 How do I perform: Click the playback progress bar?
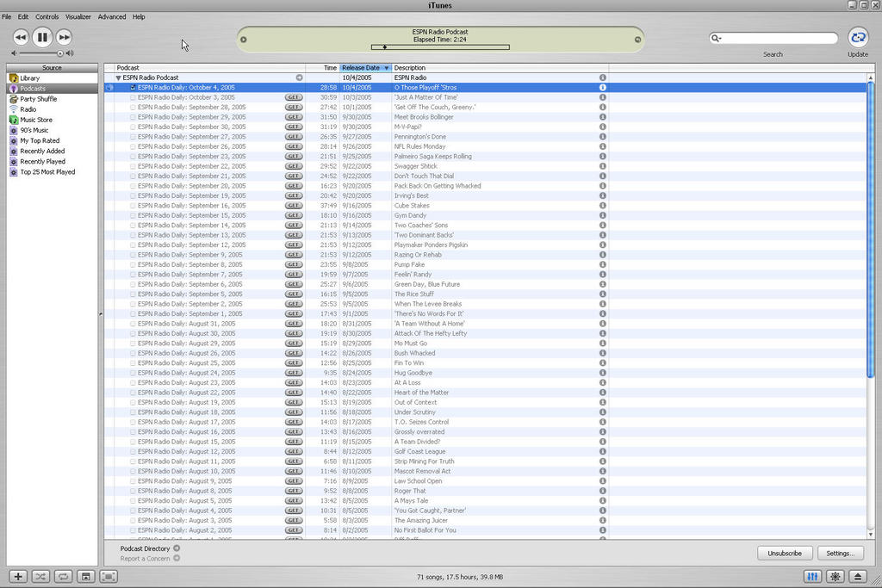point(440,47)
